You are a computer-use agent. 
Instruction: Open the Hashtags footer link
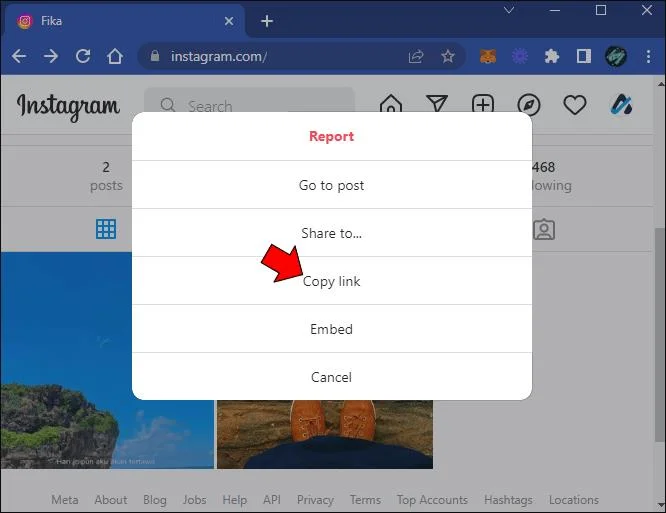click(508, 499)
